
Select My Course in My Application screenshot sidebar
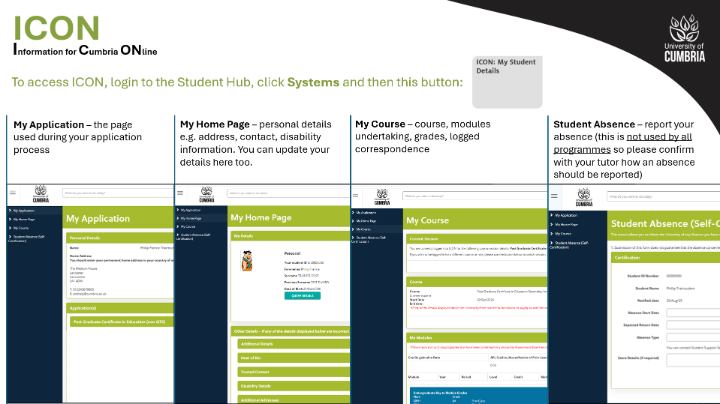tap(19, 228)
